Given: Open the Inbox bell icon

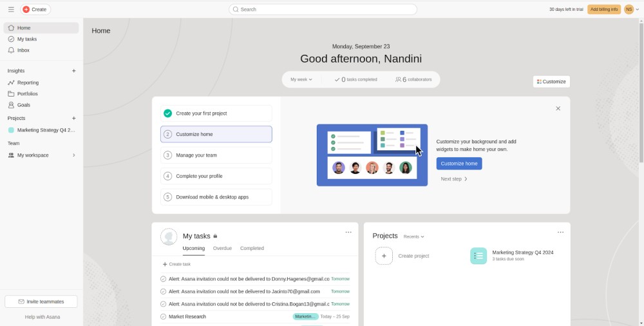Looking at the screenshot, I should (x=11, y=50).
